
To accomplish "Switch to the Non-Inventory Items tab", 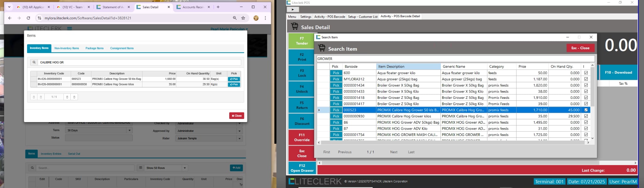I will [67, 48].
